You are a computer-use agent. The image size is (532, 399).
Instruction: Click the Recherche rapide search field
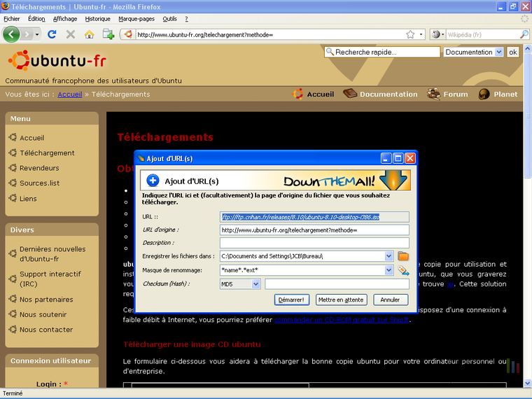point(382,52)
